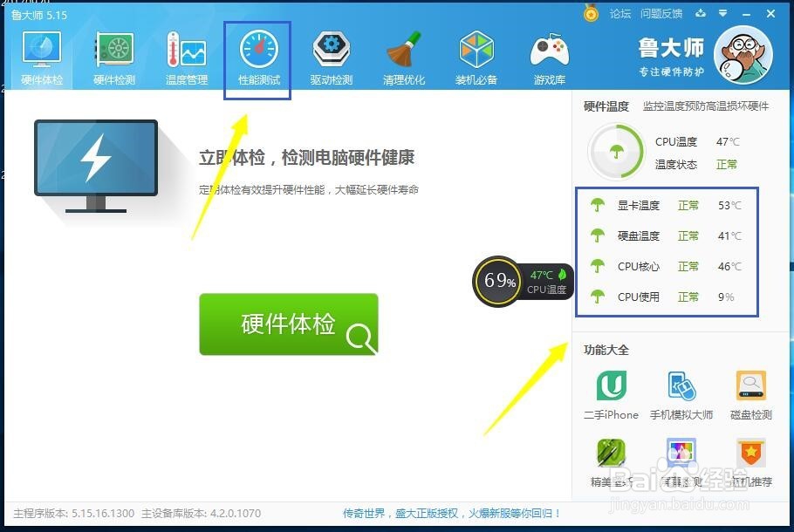The height and width of the screenshot is (532, 794).
Task: Click the CPU核心 46℃ value
Action: [x=729, y=266]
